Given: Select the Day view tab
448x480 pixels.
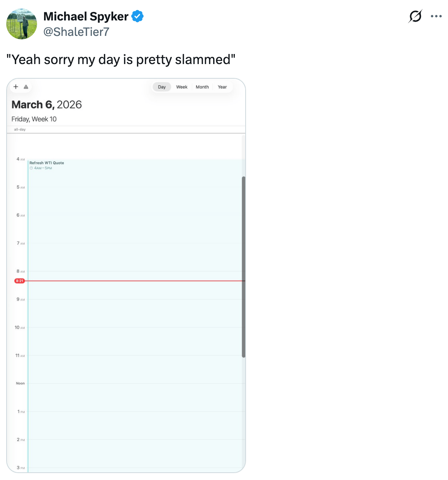Looking at the screenshot, I should pyautogui.click(x=162, y=87).
